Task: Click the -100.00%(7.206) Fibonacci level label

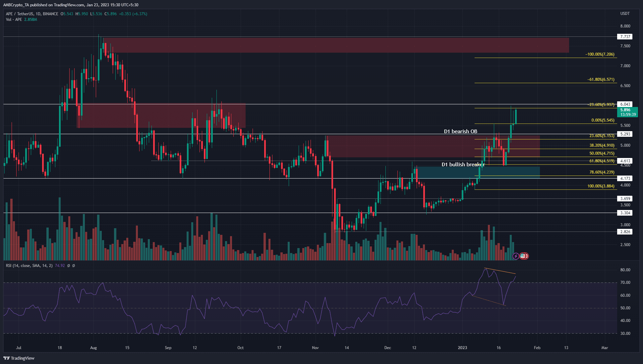Action: pyautogui.click(x=600, y=54)
